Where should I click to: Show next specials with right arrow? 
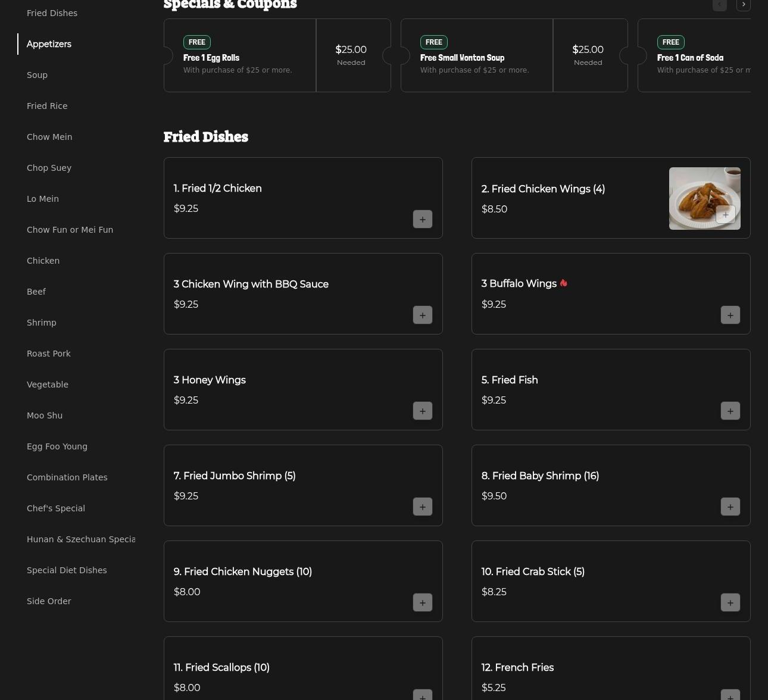[x=744, y=4]
